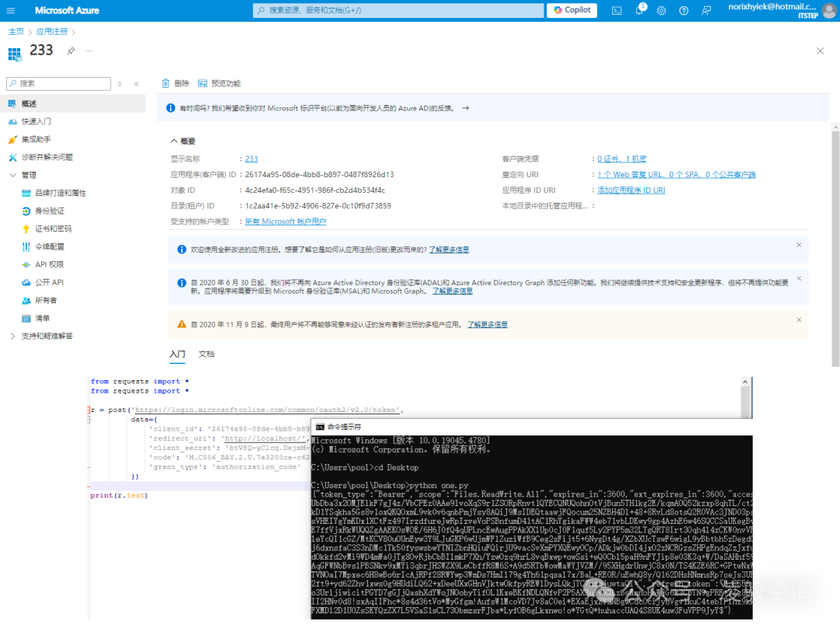
Task: Go to 应用注册 breadcrumb
Action: coord(52,32)
